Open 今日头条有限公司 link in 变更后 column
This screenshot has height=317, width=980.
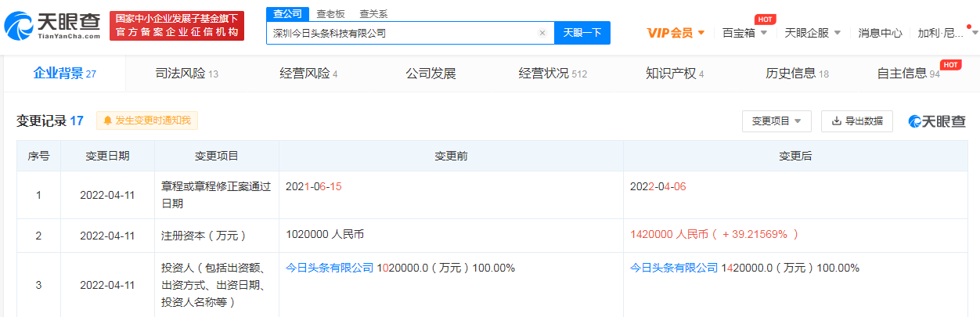tap(674, 268)
